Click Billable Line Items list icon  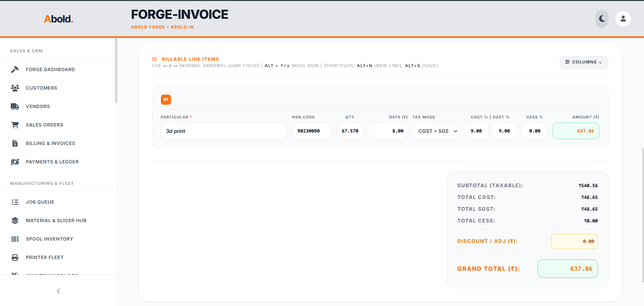pyautogui.click(x=155, y=59)
